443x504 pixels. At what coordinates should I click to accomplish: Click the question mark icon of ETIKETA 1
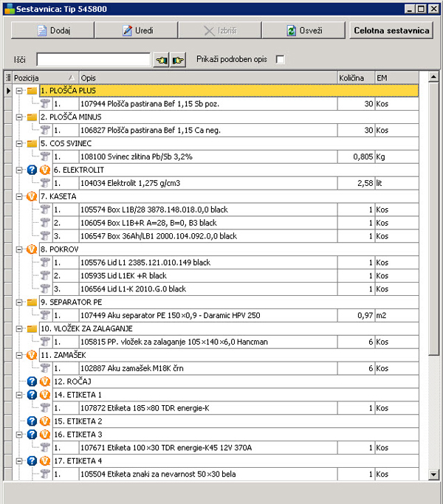32,395
